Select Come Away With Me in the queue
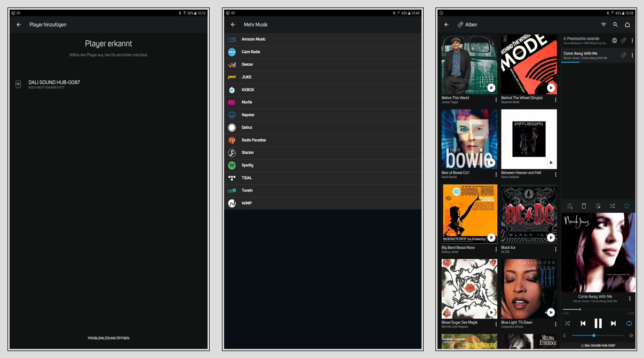 [598, 55]
